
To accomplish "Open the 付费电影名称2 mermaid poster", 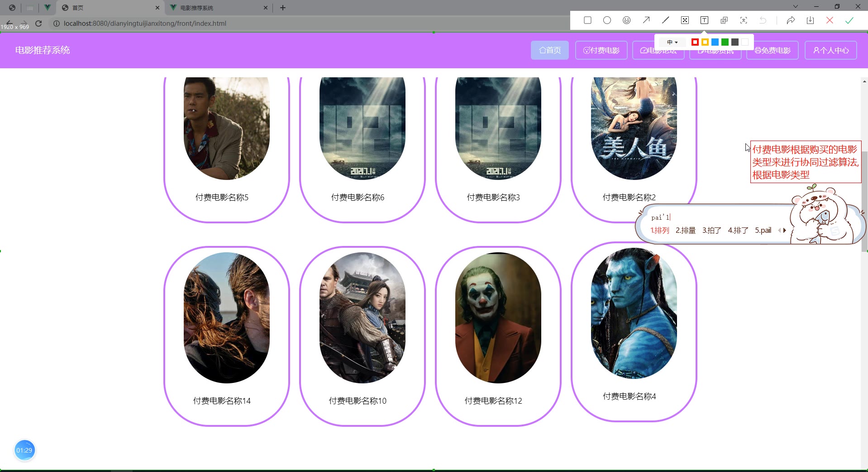I will 634,128.
